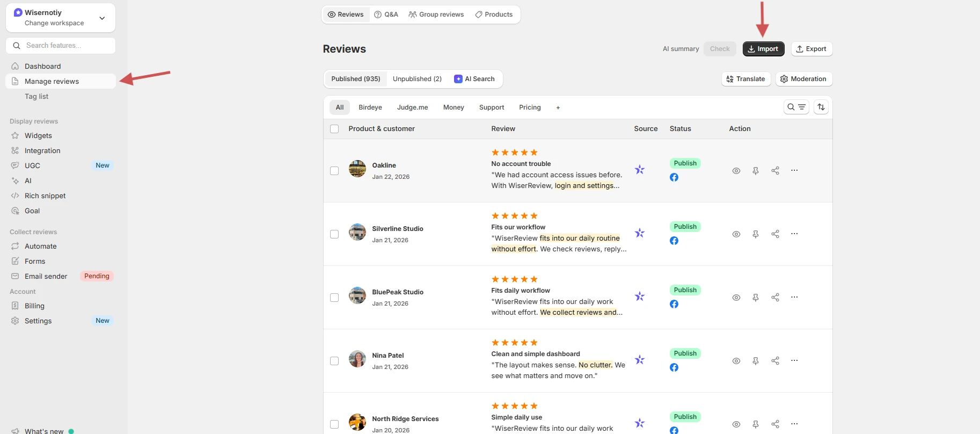Open the Integration sidebar icon
Viewport: 980px width, 434px height.
point(15,150)
